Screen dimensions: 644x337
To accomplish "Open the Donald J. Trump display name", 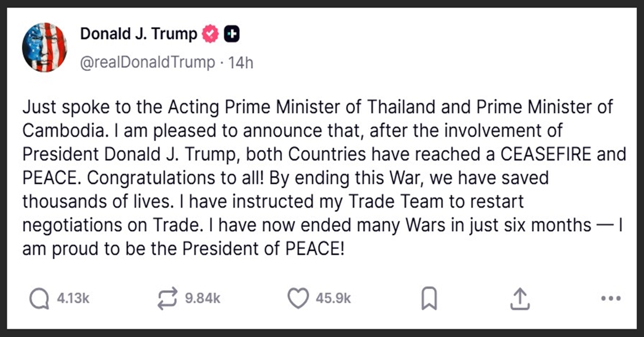I will tap(138, 34).
